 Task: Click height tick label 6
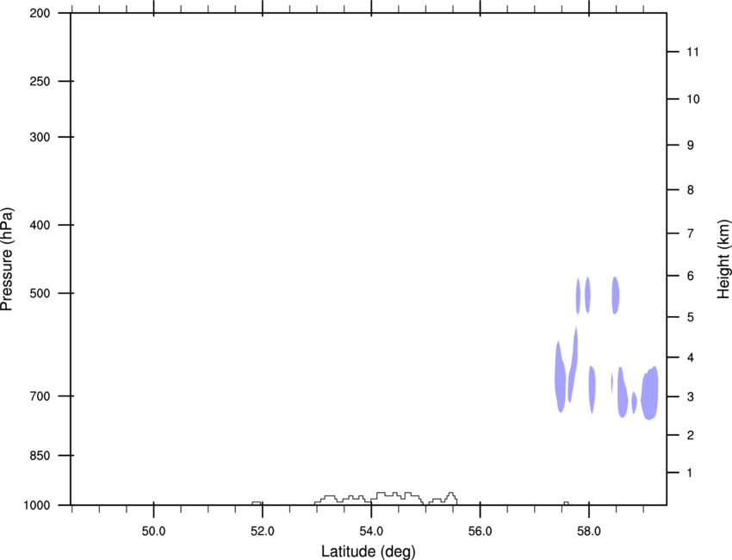pyautogui.click(x=691, y=276)
